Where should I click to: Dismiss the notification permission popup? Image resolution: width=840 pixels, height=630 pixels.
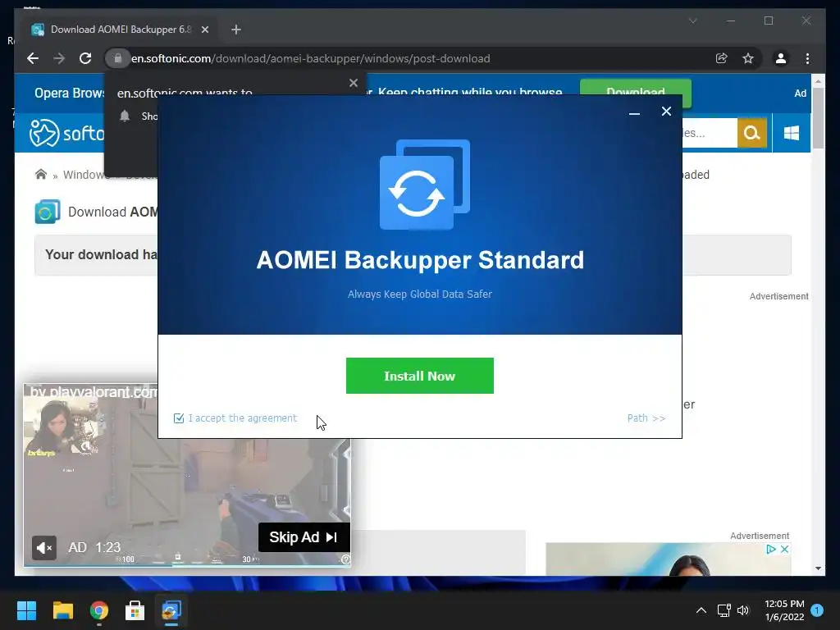click(x=353, y=83)
